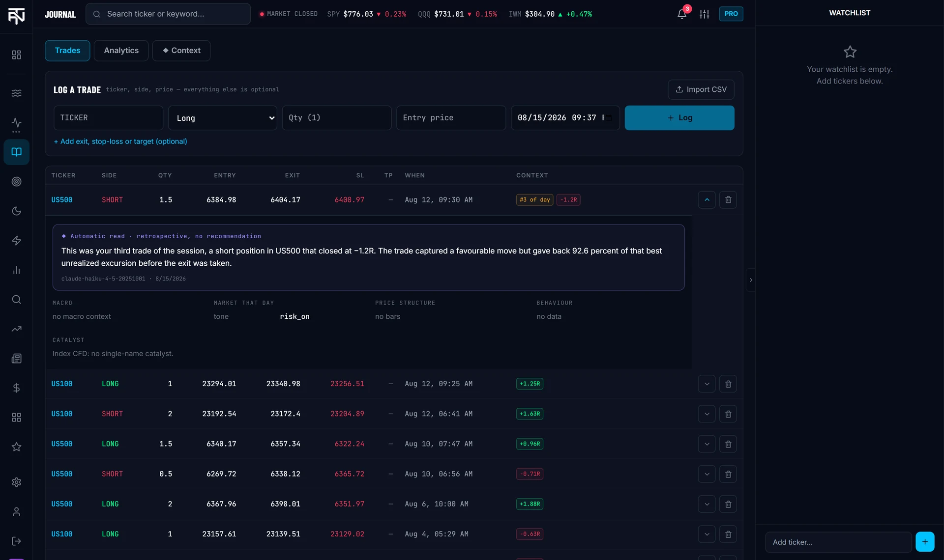Click the logout icon in sidebar
This screenshot has width=944, height=560.
click(x=16, y=541)
